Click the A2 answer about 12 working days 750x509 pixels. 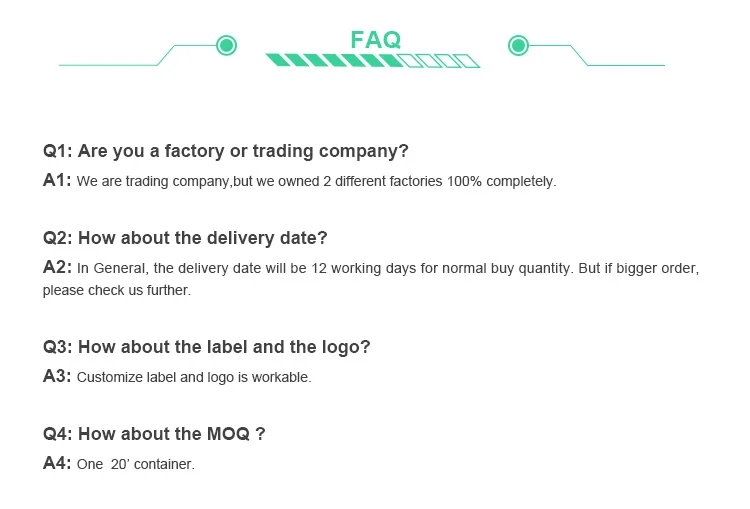[388, 268]
